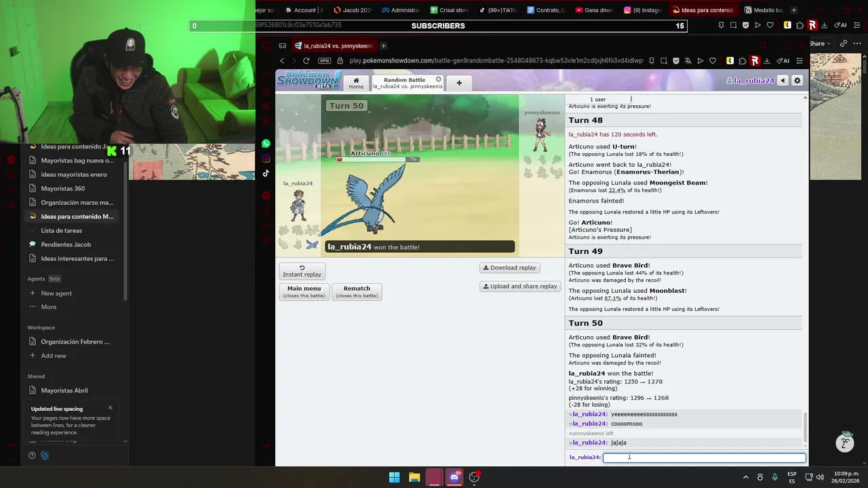
Task: Open WhatsApp from the browser sidebar
Action: pos(266,144)
